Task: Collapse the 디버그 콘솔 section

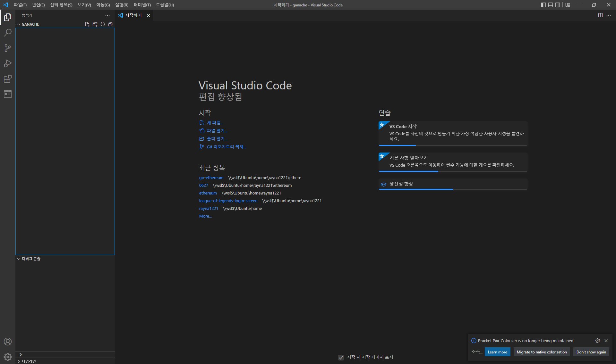Action: (x=31, y=259)
